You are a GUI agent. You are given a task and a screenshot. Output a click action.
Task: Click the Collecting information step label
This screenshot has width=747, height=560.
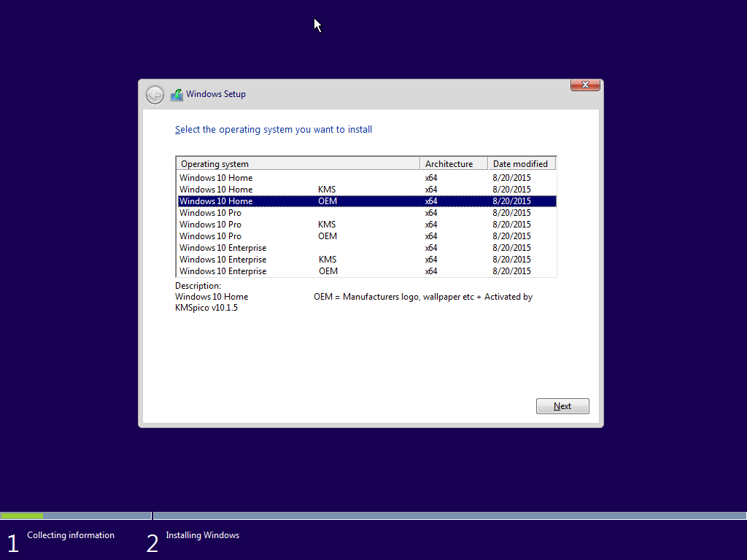[71, 535]
